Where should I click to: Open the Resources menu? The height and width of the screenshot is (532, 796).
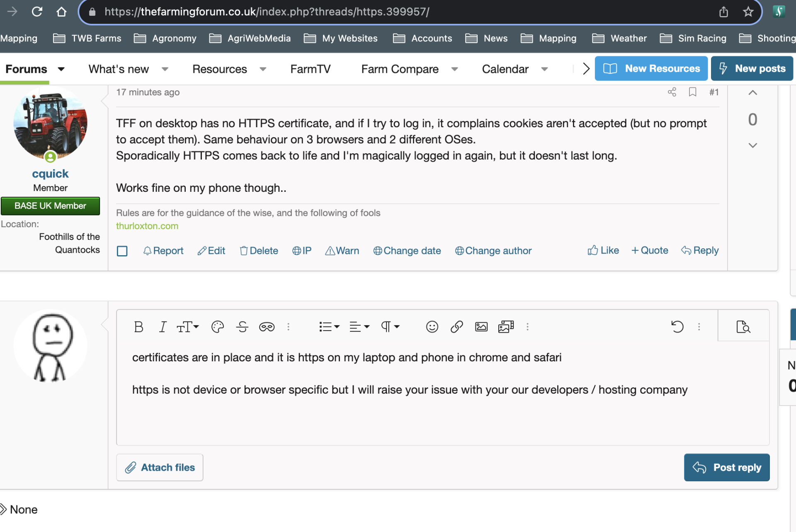pos(219,69)
